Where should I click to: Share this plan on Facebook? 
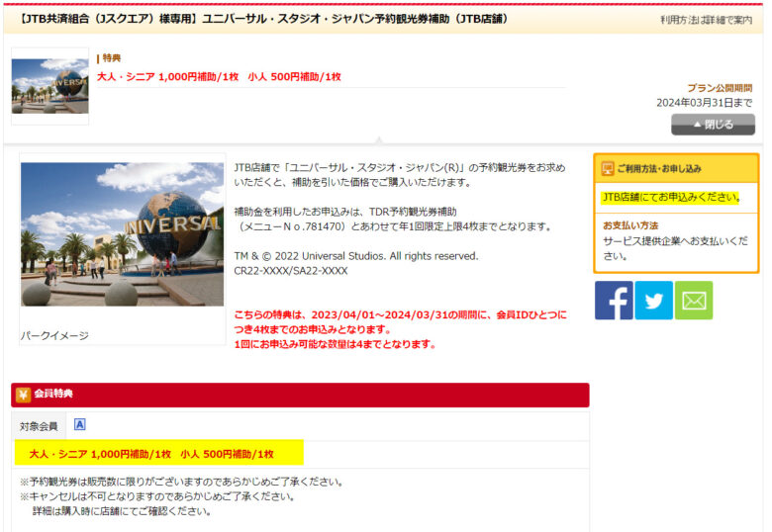pyautogui.click(x=614, y=301)
